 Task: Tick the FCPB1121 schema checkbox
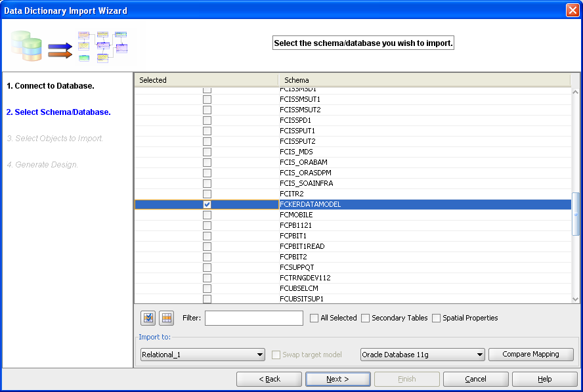207,225
